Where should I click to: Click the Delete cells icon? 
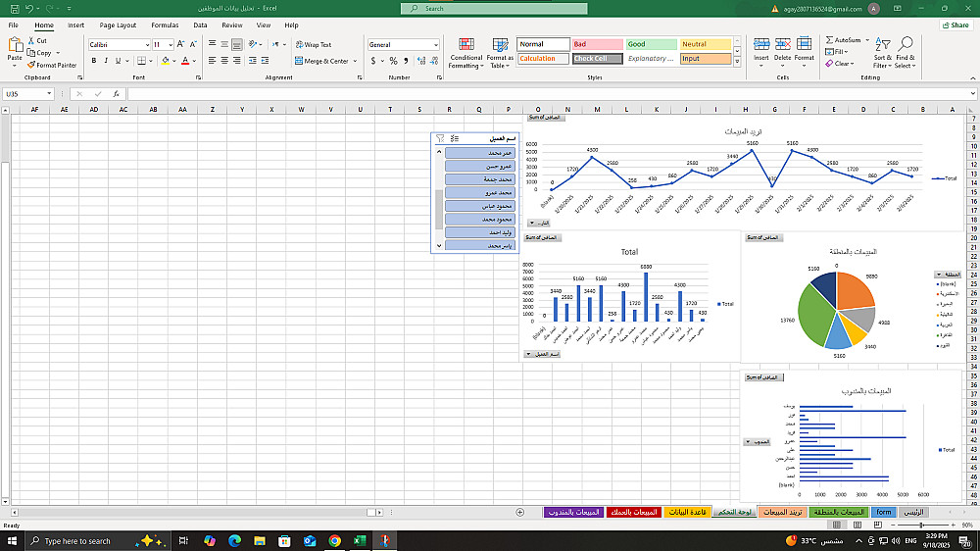coord(782,44)
